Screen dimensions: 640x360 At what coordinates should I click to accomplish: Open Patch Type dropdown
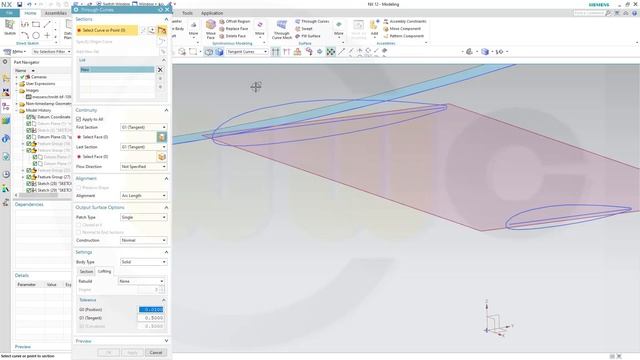[x=144, y=217]
